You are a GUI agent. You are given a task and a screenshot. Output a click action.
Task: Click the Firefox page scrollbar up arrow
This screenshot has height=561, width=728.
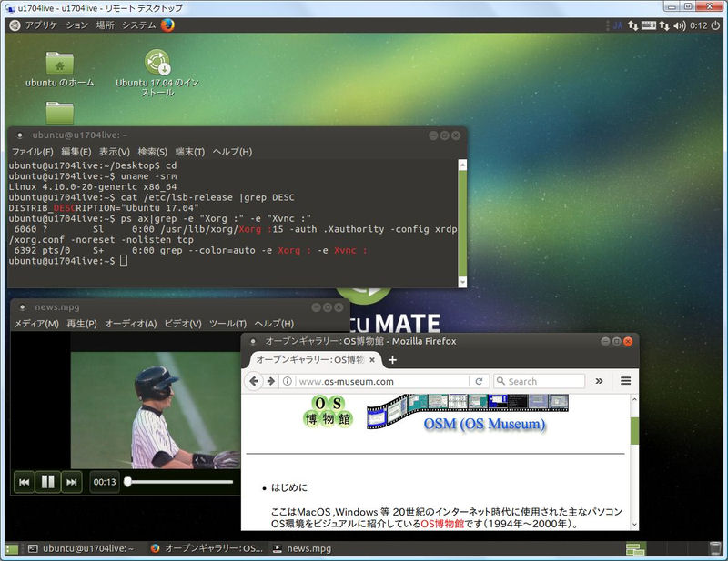coord(634,399)
